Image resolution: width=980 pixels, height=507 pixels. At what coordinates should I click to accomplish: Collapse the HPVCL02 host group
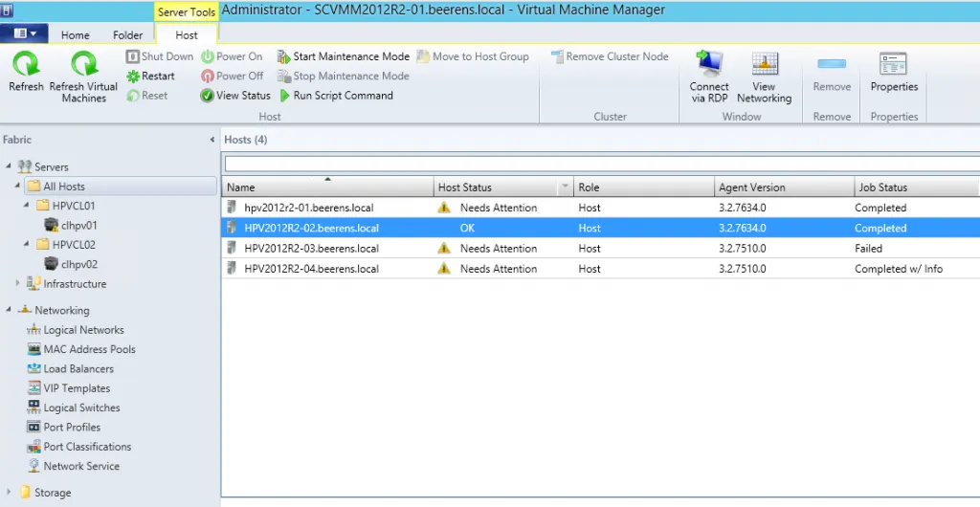tap(26, 244)
